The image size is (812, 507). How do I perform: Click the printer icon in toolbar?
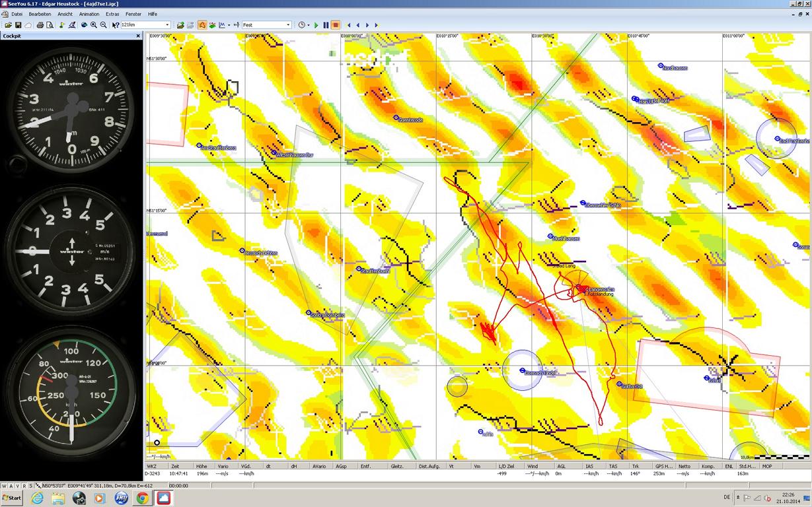[x=40, y=25]
